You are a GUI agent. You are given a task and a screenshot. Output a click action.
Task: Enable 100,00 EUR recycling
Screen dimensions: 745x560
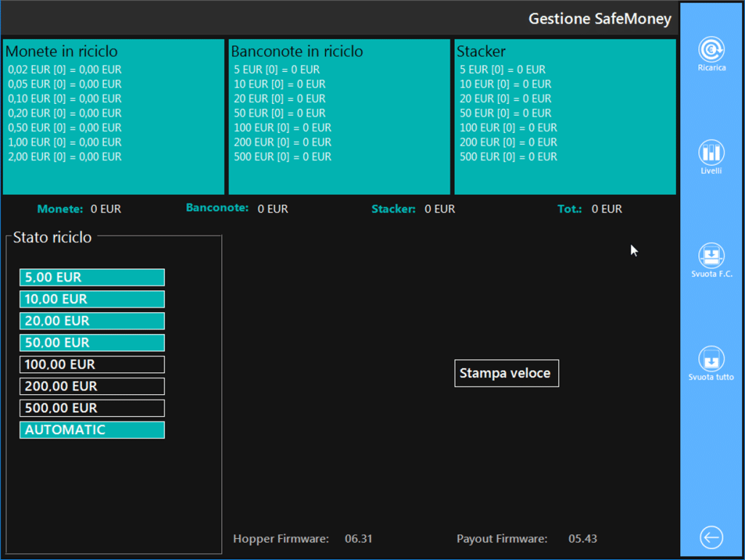tap(92, 365)
